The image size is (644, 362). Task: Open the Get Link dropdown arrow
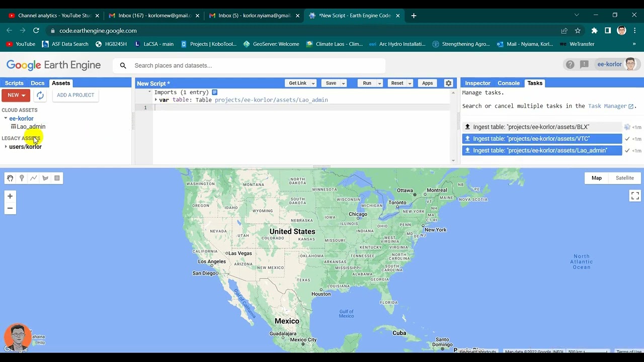click(x=313, y=83)
